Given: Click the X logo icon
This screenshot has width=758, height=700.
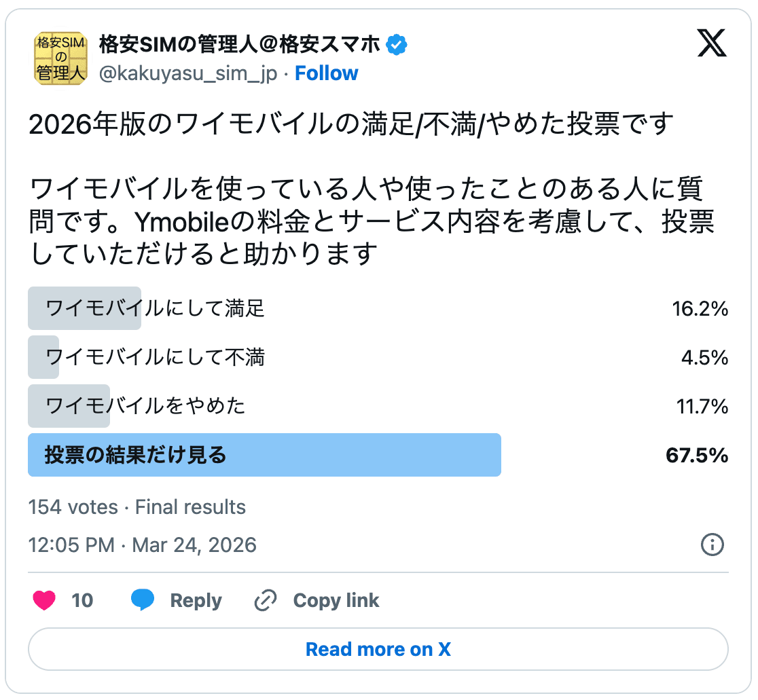Looking at the screenshot, I should (x=712, y=43).
